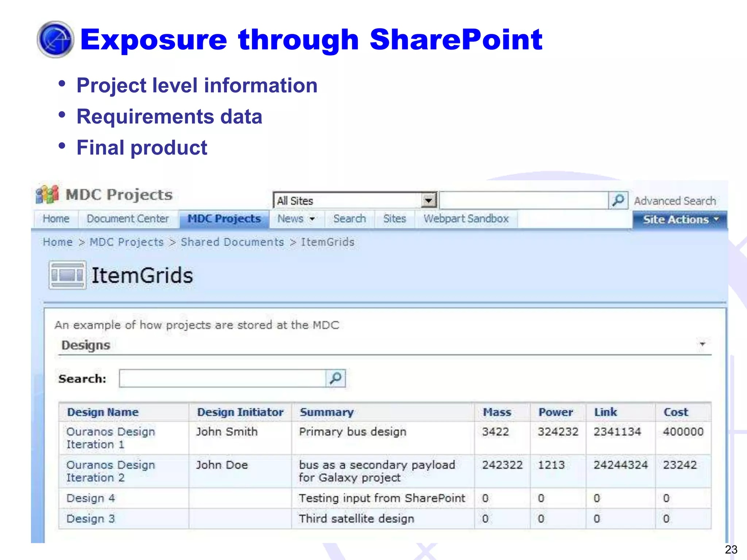Image resolution: width=747 pixels, height=560 pixels.
Task: Click the top search magnifier icon
Action: click(x=618, y=200)
